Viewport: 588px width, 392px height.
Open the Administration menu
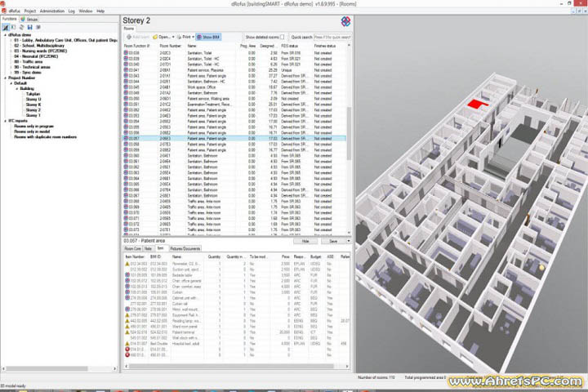52,11
